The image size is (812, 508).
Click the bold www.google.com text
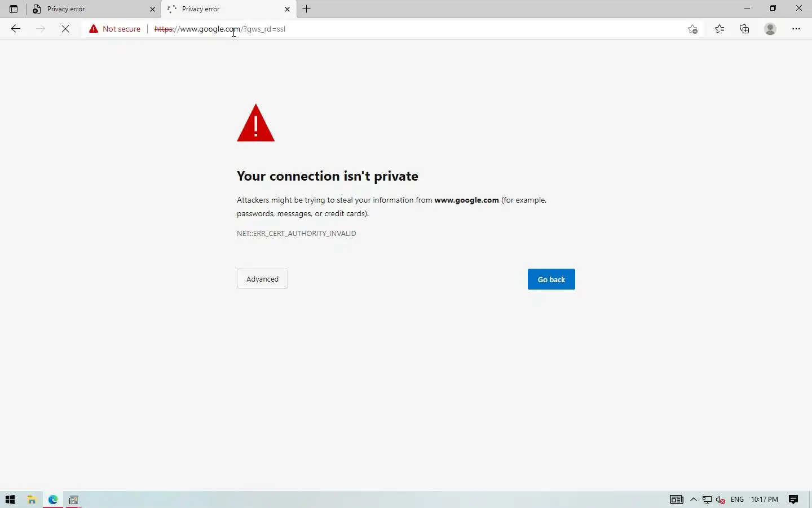point(467,200)
